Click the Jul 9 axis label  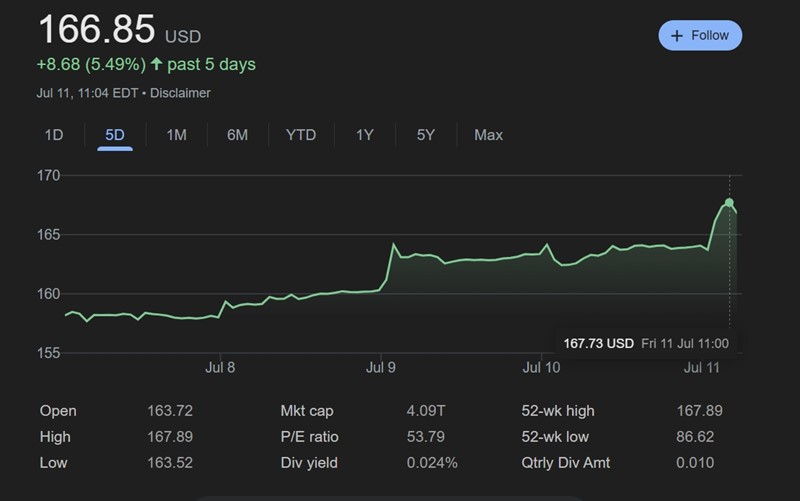tap(381, 367)
